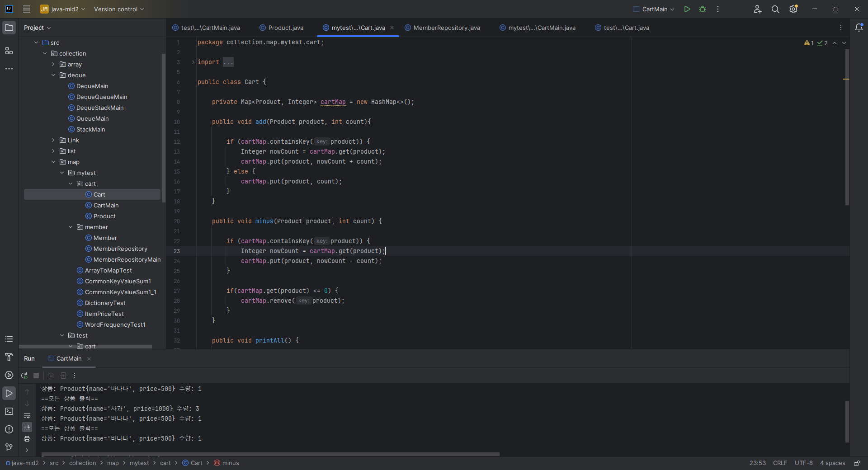Open the Services tool window icon

click(9, 375)
